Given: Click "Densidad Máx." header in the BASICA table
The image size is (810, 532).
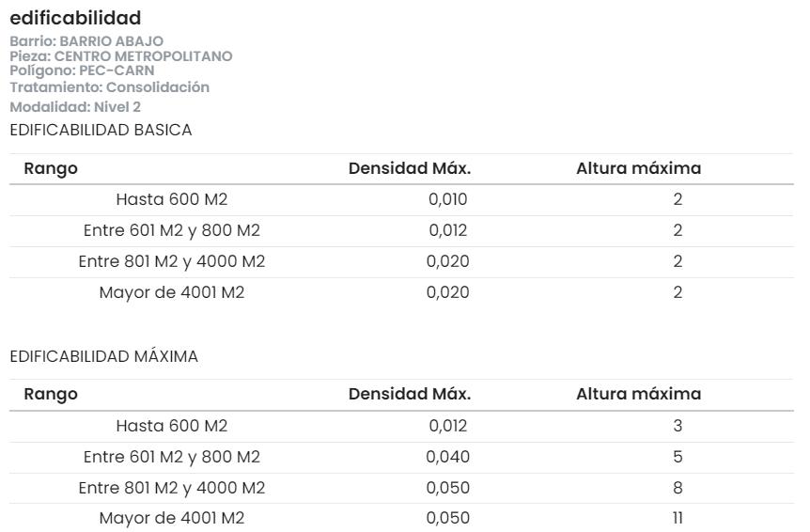Looking at the screenshot, I should tap(410, 169).
